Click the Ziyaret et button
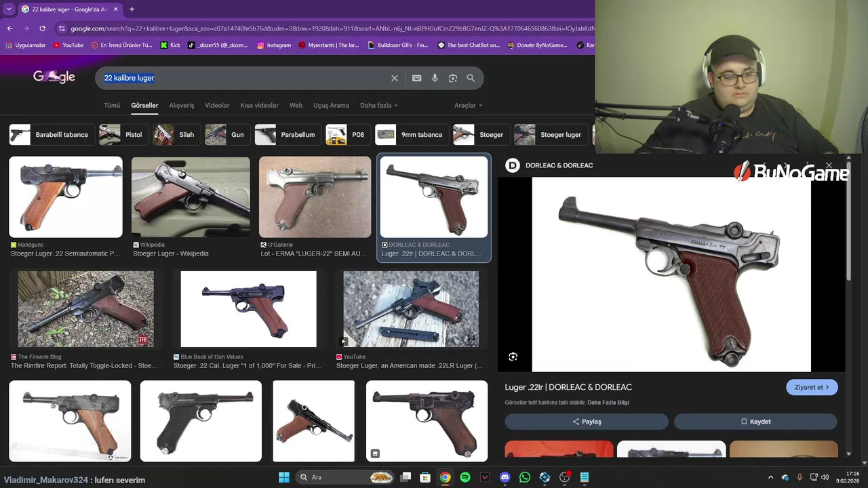 (x=812, y=387)
